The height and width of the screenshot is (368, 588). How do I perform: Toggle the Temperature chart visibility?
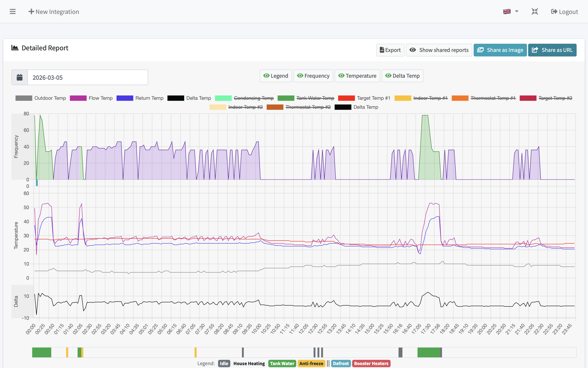[x=357, y=76]
